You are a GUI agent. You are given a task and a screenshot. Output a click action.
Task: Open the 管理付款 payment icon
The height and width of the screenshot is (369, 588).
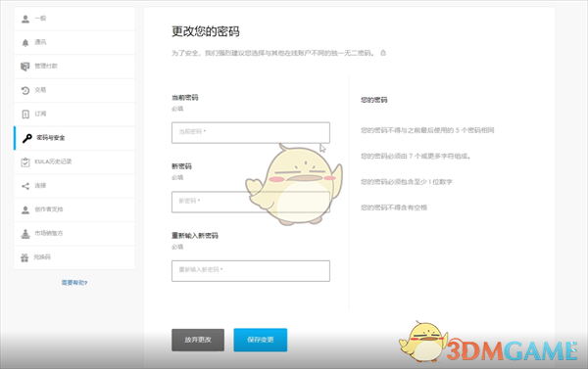[25, 67]
